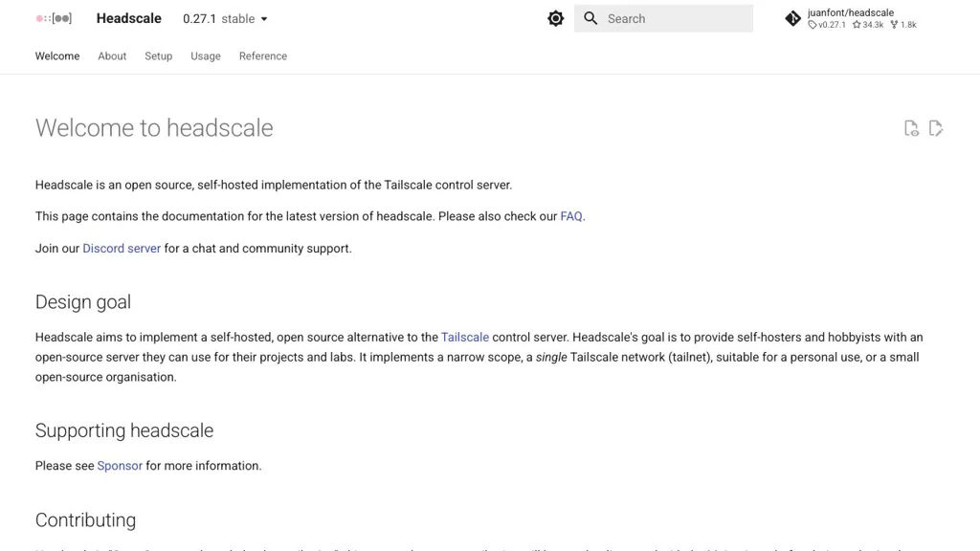Open the 0.27.1 stable version dropdown
The height and width of the screenshot is (551, 980).
(226, 18)
